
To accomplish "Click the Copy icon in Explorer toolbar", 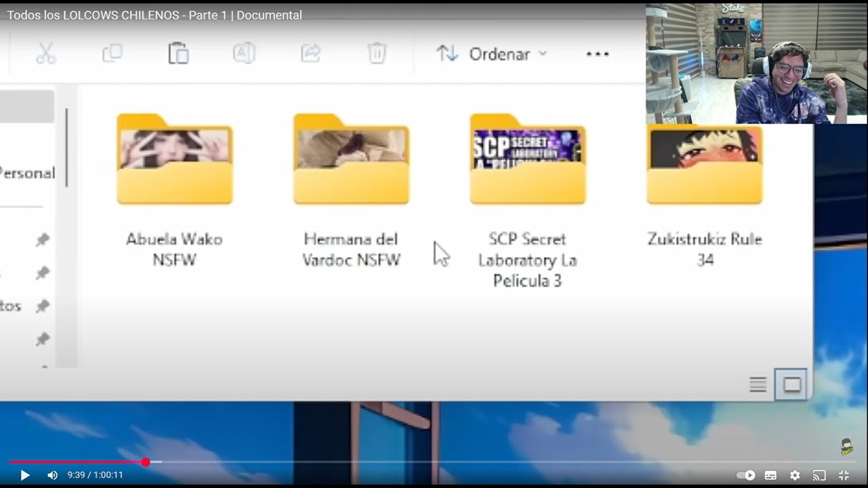I will click(x=112, y=54).
